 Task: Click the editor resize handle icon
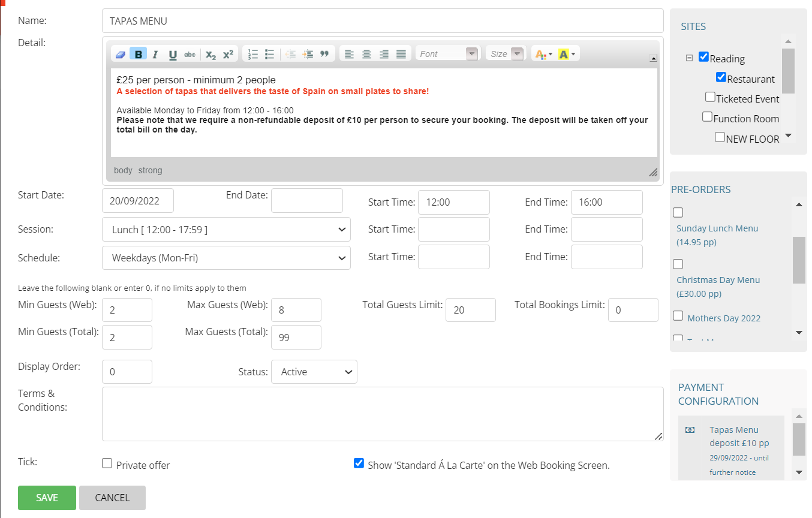(x=653, y=171)
